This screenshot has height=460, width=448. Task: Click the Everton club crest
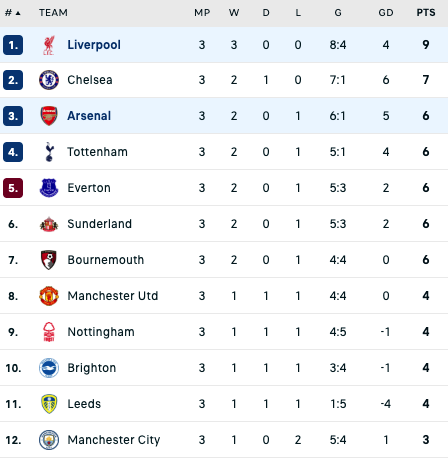(49, 188)
